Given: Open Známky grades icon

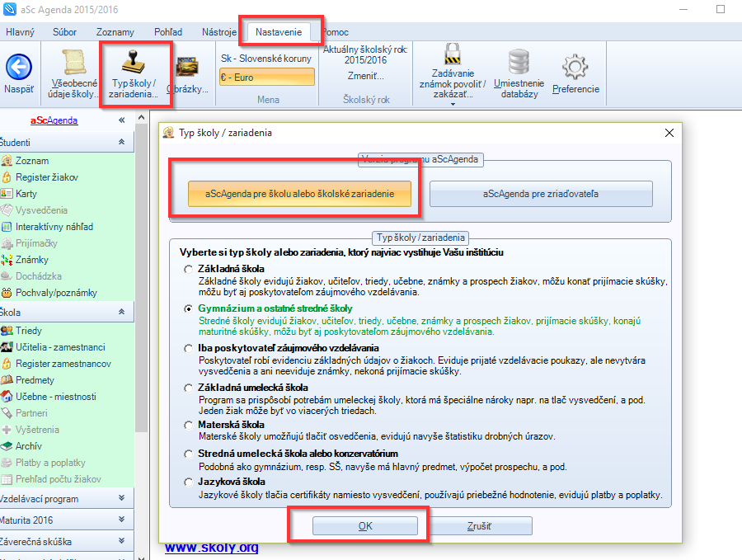Looking at the screenshot, I should coord(7,260).
